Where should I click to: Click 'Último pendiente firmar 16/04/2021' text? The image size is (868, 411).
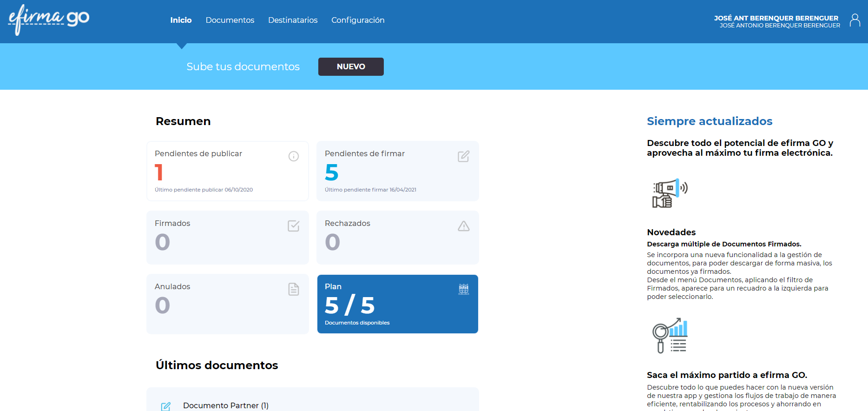[370, 190]
